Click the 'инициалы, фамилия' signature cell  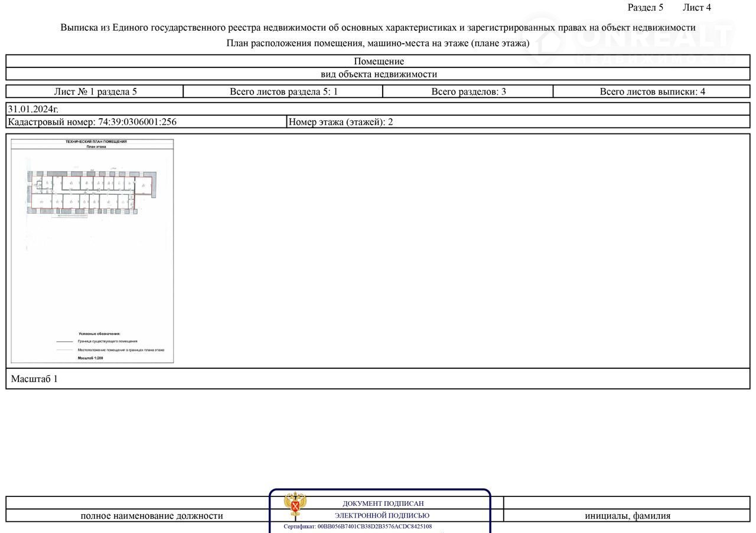pyautogui.click(x=627, y=516)
